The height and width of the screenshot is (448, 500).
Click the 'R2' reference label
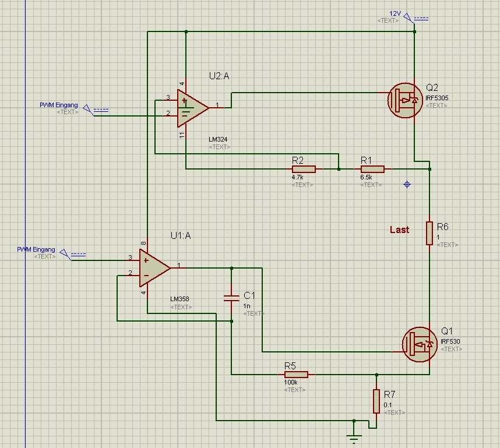click(x=298, y=160)
